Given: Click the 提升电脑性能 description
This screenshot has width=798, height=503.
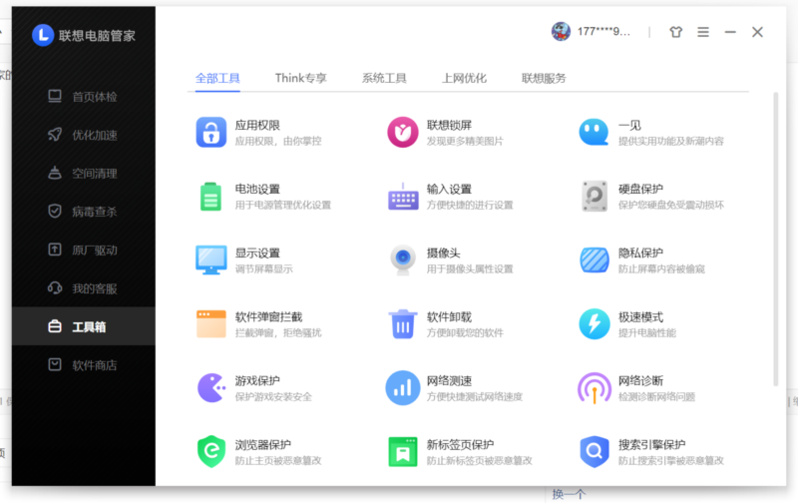Looking at the screenshot, I should [647, 333].
